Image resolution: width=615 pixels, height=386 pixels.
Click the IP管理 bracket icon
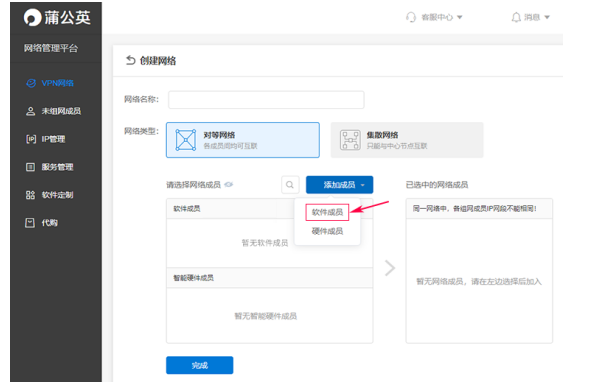[x=31, y=139]
